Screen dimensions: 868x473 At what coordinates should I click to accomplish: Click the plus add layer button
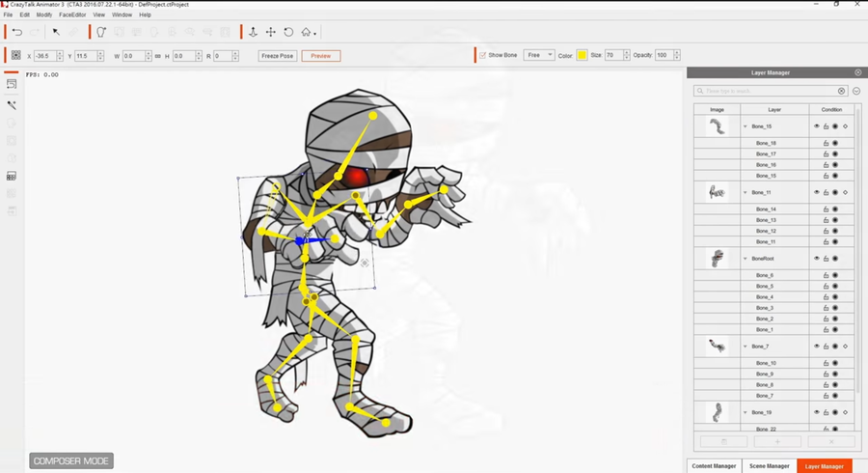tap(777, 441)
